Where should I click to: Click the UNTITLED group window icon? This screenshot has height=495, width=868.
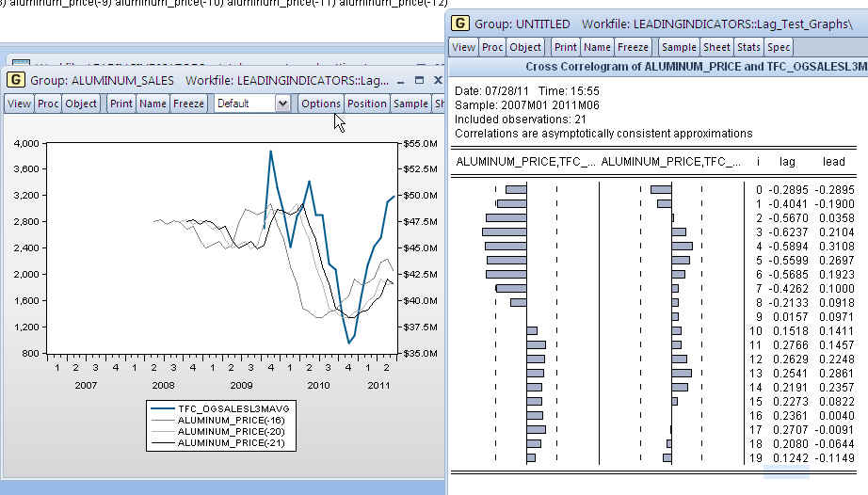[x=460, y=24]
